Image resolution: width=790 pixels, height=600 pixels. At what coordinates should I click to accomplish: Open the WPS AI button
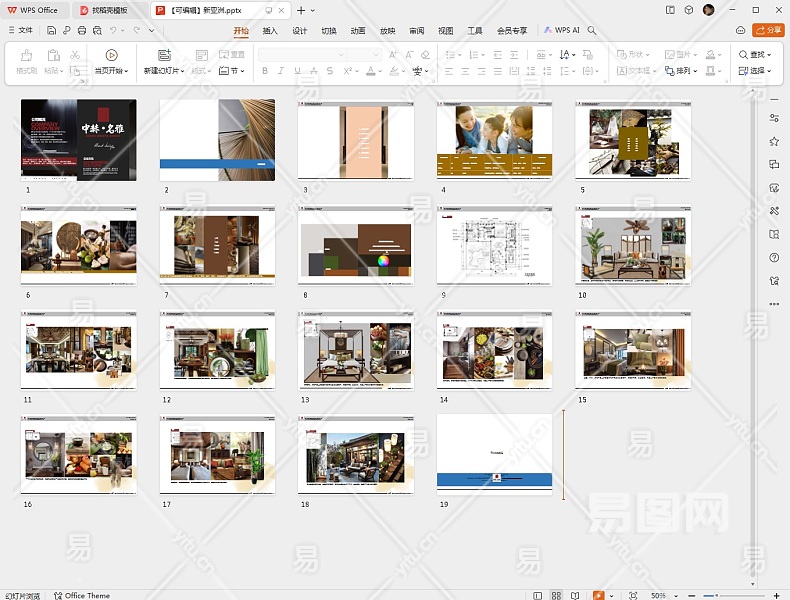pyautogui.click(x=562, y=31)
